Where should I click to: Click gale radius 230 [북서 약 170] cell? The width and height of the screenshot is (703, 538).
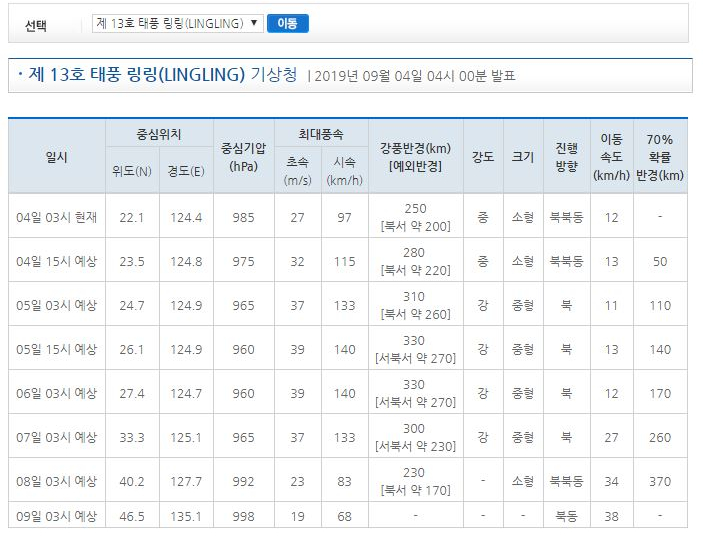tap(416, 481)
